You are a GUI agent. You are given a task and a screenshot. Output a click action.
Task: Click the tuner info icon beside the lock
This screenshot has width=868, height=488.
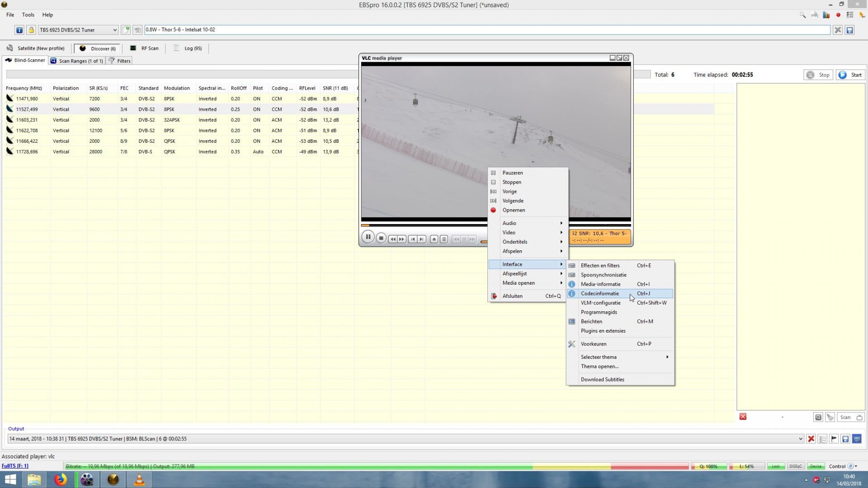pyautogui.click(x=19, y=30)
